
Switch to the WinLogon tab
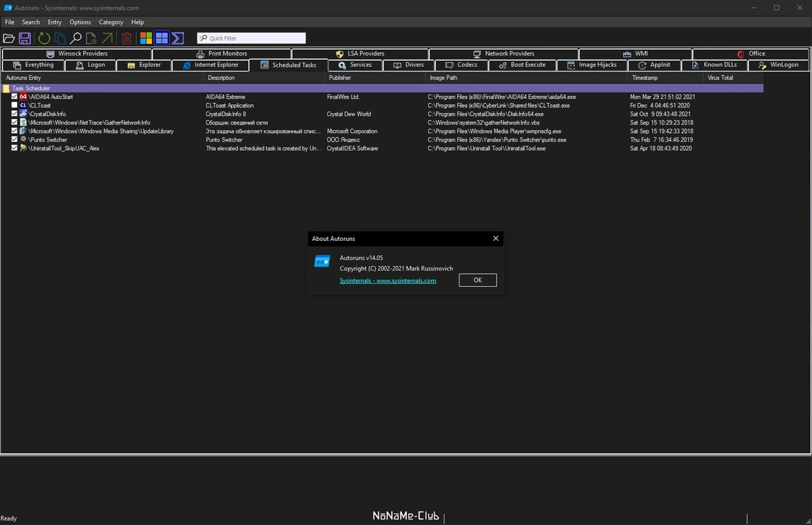(779, 65)
